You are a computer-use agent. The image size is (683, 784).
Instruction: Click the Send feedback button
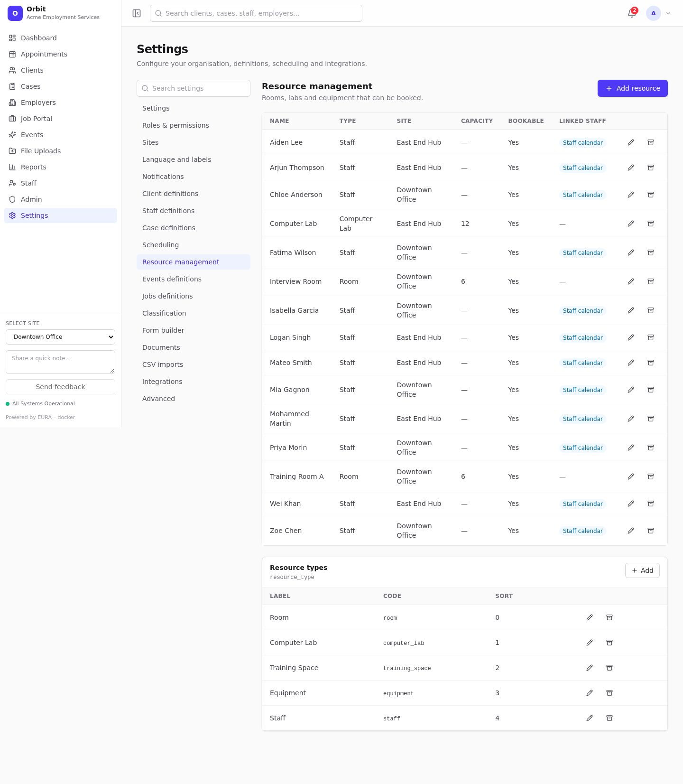[x=60, y=387]
